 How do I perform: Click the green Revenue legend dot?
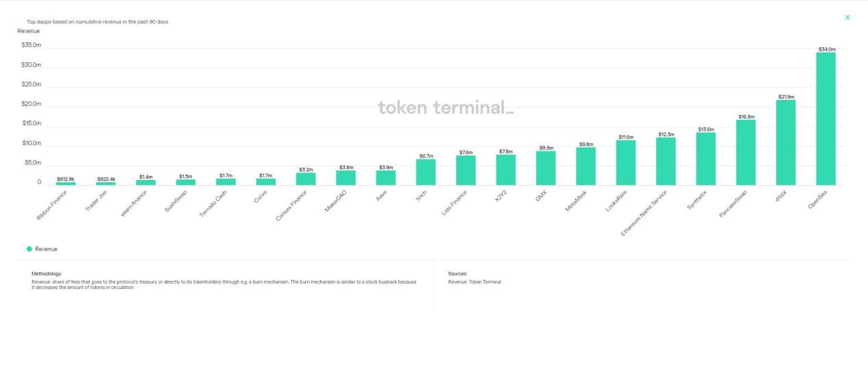pyautogui.click(x=29, y=249)
